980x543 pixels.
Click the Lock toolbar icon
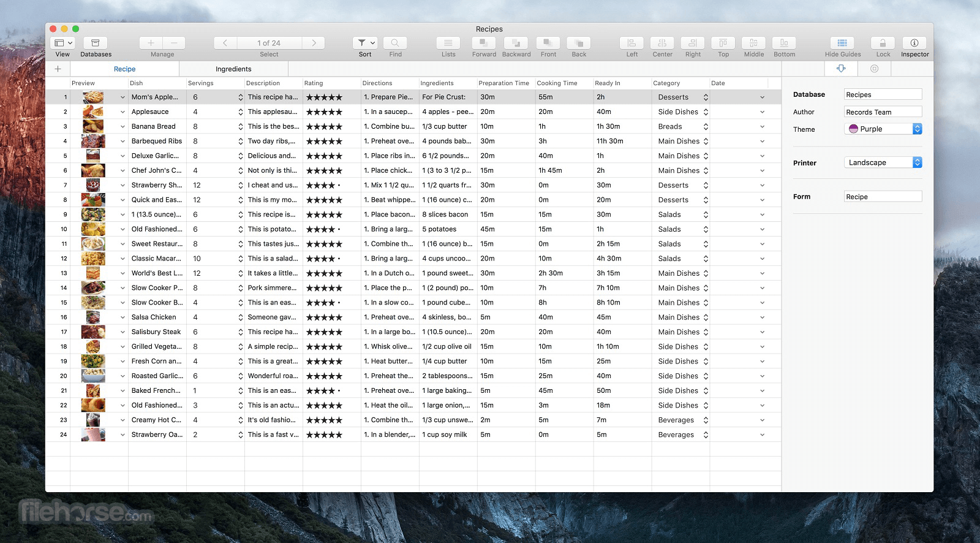point(883,43)
